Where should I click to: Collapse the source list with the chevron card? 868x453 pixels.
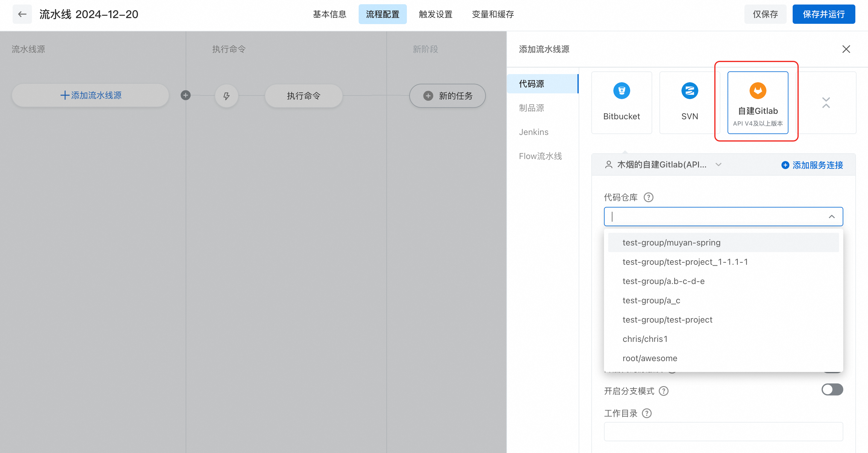826,103
